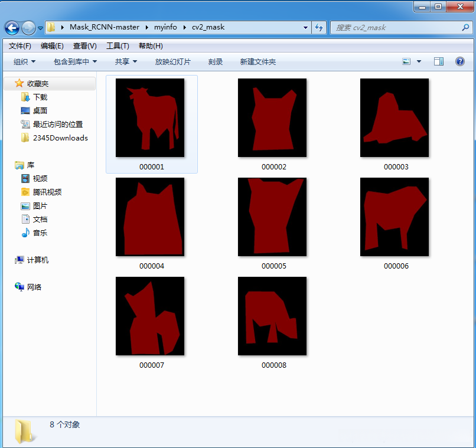This screenshot has width=476, height=448.
Task: Toggle the preview pane
Action: click(438, 61)
